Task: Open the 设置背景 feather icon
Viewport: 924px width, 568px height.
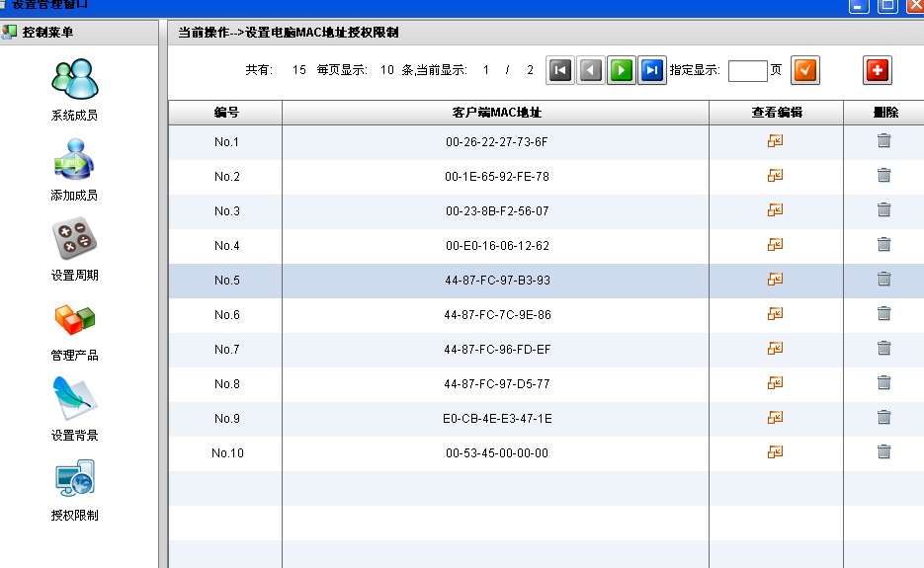Action: tap(75, 398)
